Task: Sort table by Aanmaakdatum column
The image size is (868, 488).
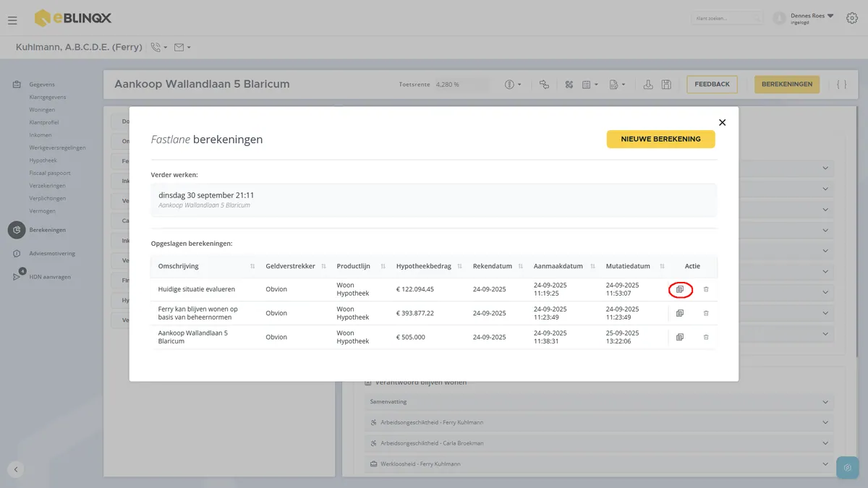Action: (x=592, y=267)
